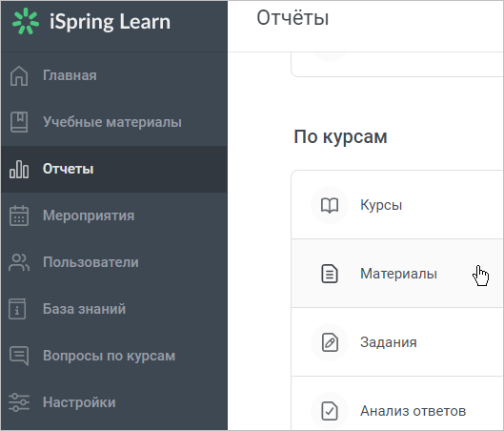
Task: Click the sliders icon for Настройки
Action: [19, 402]
